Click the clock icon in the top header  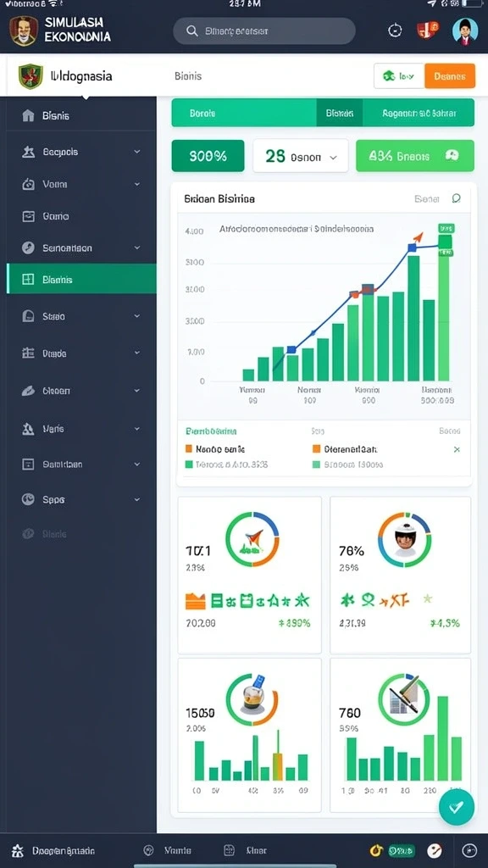395,31
